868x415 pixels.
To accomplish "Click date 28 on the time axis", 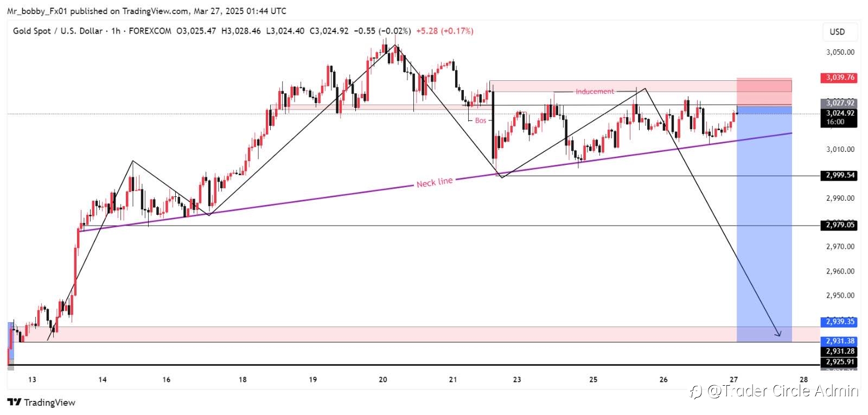I will 804,380.
